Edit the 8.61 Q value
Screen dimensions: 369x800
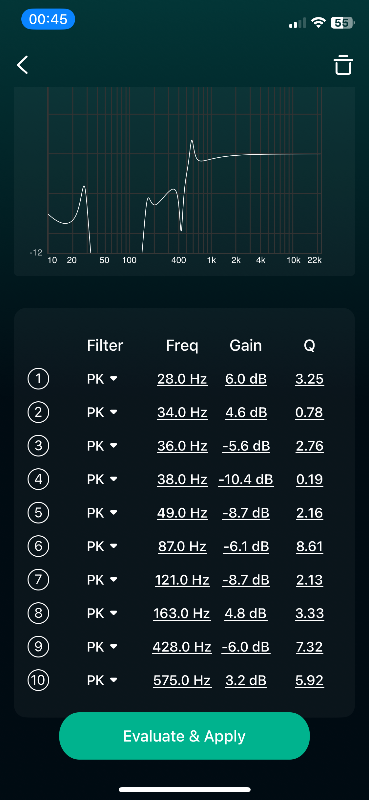309,547
